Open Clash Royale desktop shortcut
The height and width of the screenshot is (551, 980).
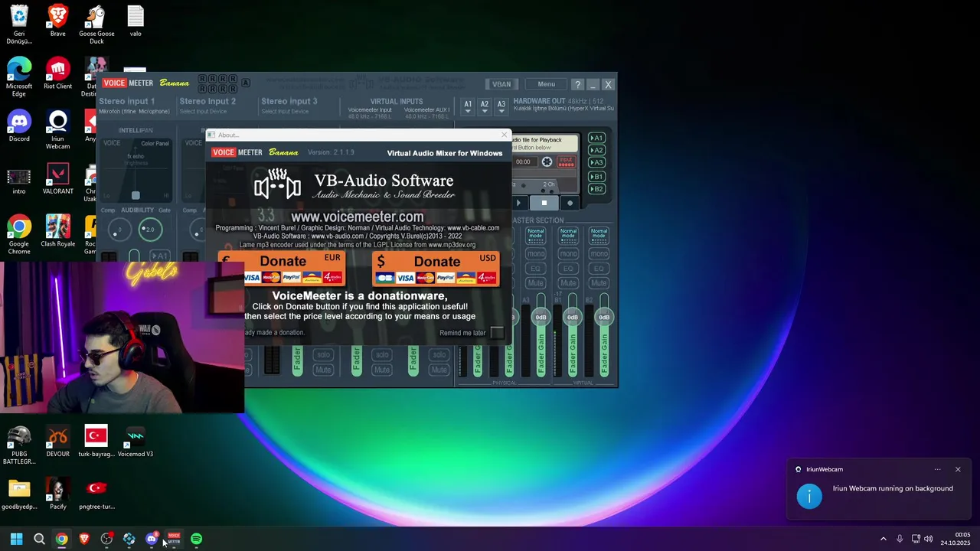point(57,231)
